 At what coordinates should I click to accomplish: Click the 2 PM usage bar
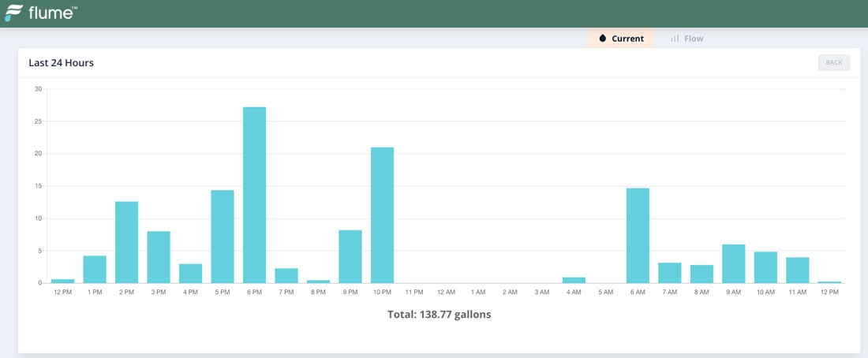tap(126, 242)
